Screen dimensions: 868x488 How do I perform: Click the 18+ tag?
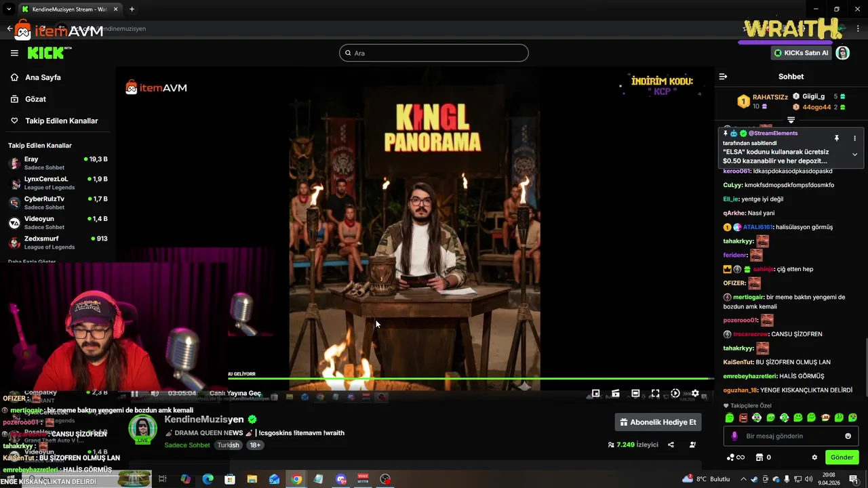[x=255, y=445]
